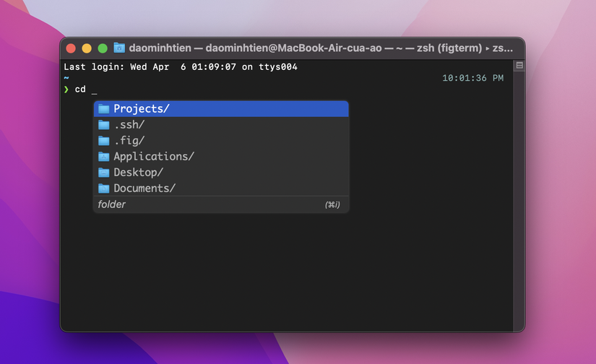Click the cd command prompt line
The image size is (596, 364).
tap(80, 90)
